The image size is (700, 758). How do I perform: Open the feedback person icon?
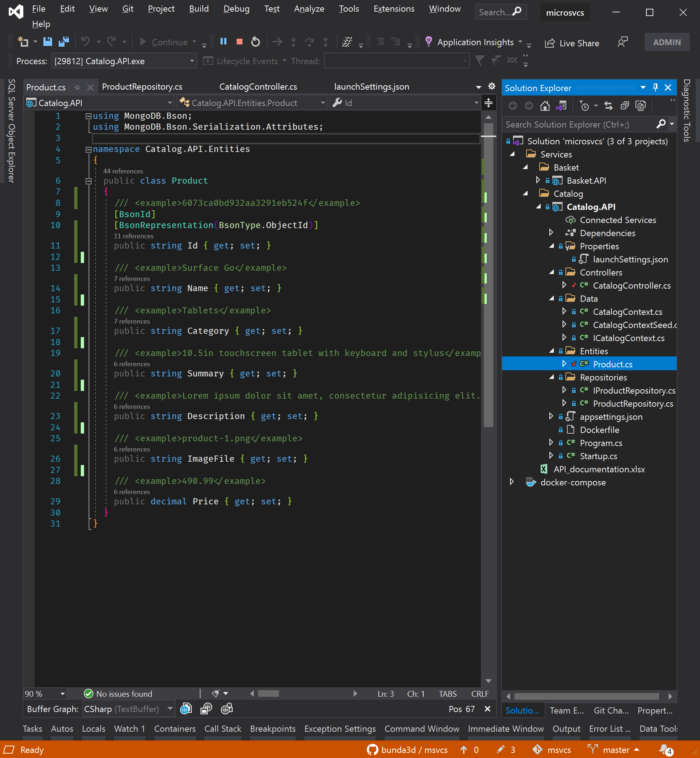pyautogui.click(x=622, y=42)
